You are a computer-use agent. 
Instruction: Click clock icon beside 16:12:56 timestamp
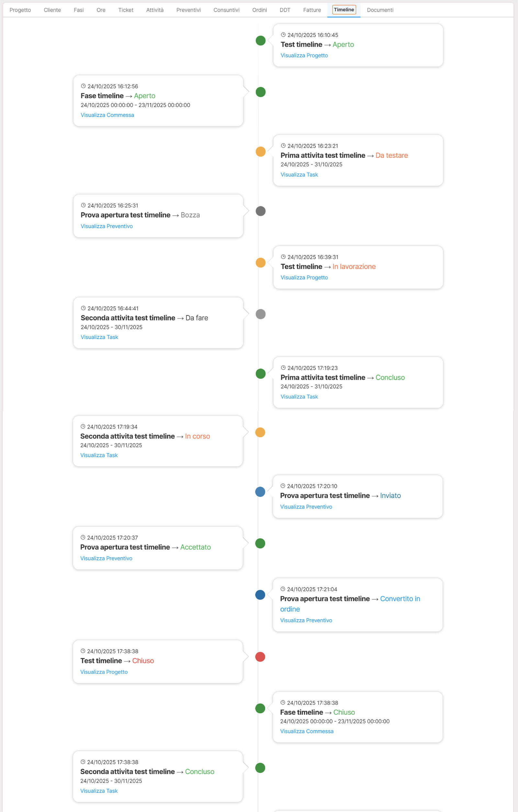tap(83, 86)
